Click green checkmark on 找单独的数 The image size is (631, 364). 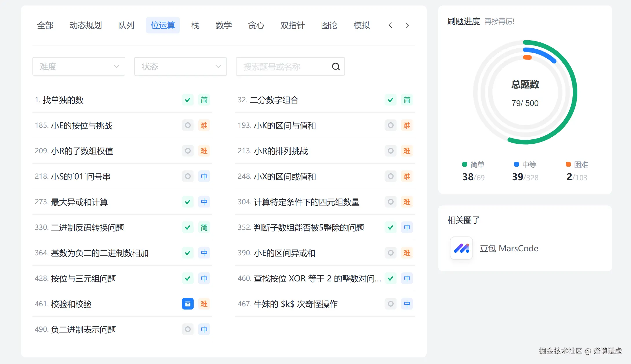[x=188, y=100]
